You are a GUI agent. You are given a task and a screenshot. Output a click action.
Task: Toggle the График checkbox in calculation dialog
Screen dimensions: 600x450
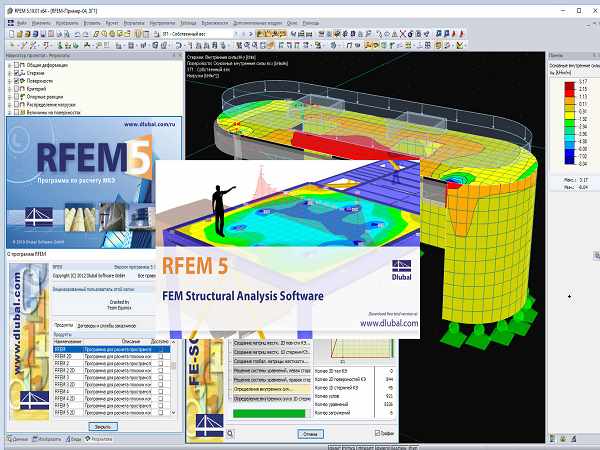click(x=377, y=433)
